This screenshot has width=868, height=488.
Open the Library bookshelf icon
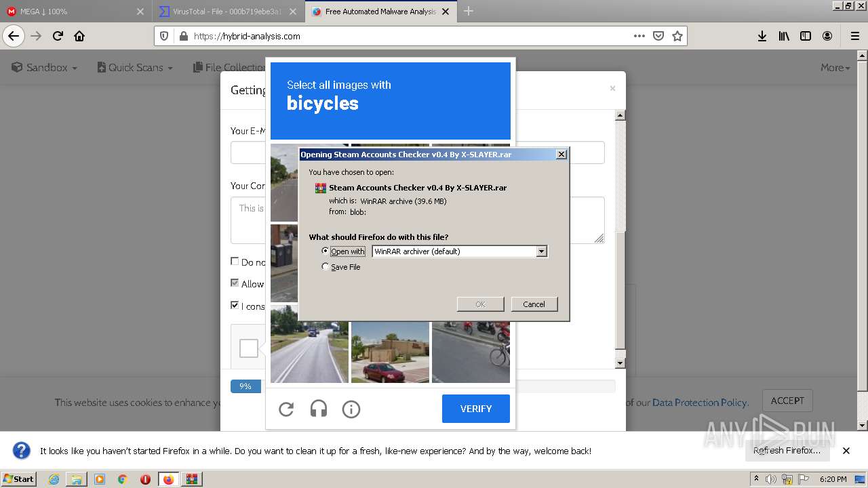tap(784, 36)
